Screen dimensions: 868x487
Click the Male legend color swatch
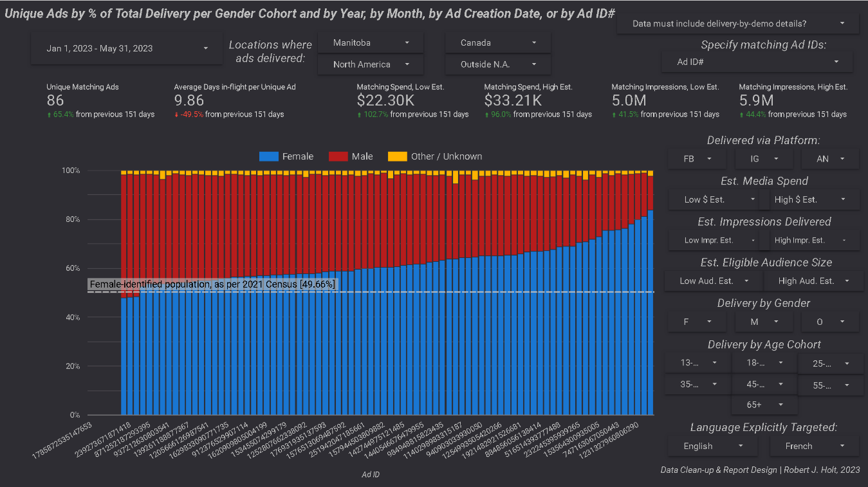click(x=338, y=156)
